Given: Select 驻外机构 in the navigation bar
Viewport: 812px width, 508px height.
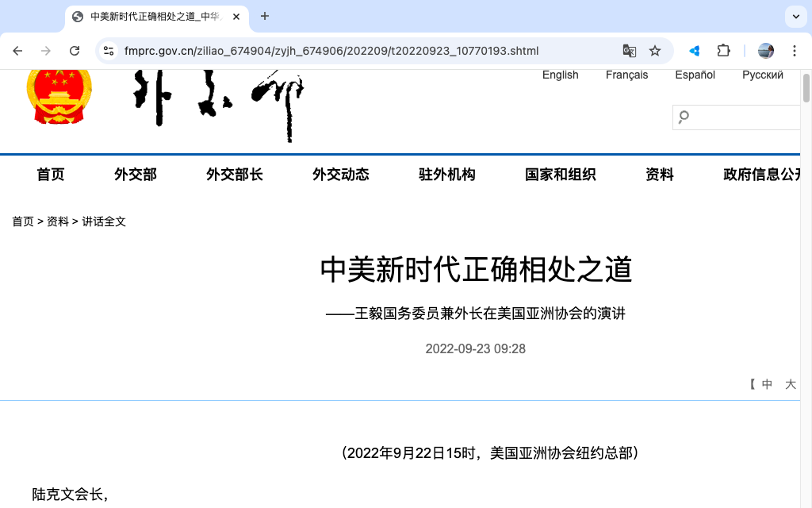Looking at the screenshot, I should [446, 175].
